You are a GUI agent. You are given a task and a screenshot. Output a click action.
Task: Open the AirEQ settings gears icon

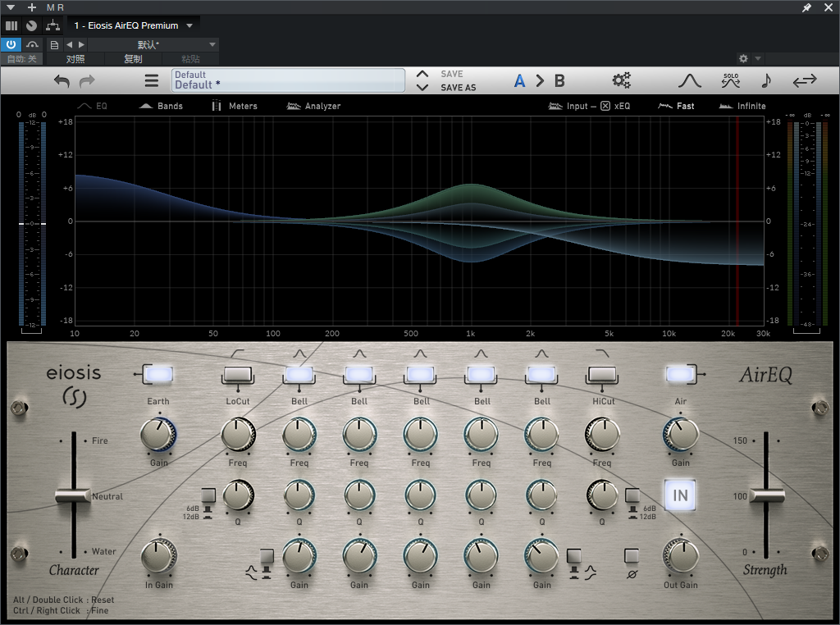622,81
